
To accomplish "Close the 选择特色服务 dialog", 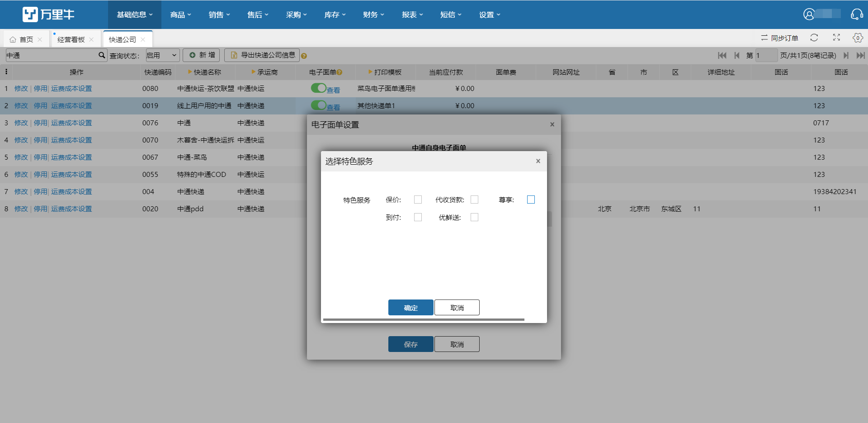I will [x=538, y=161].
